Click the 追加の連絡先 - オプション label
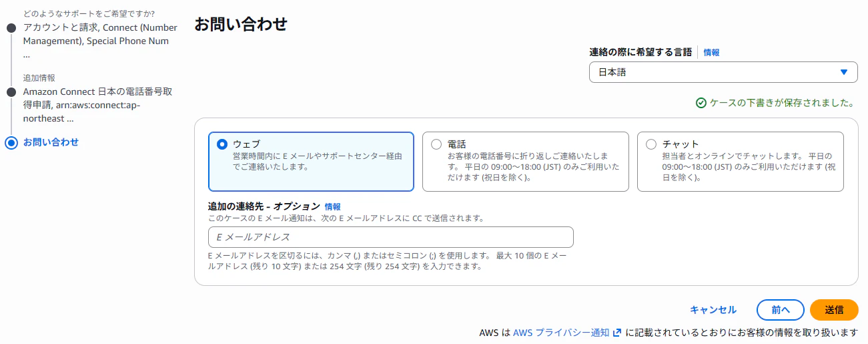 [264, 207]
